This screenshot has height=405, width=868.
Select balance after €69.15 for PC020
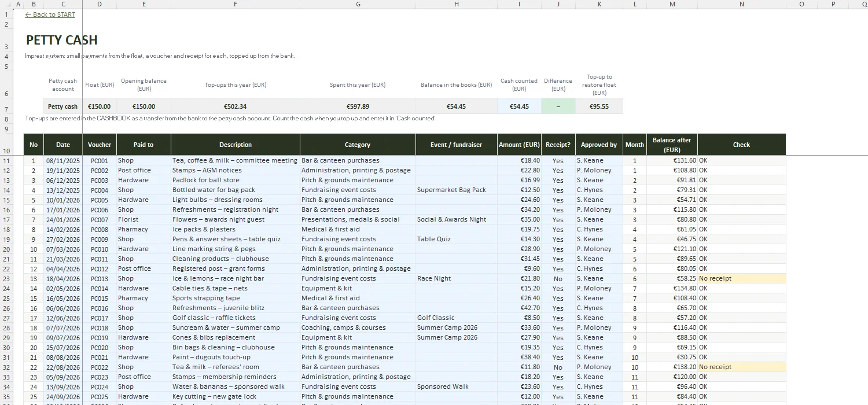tap(672, 347)
